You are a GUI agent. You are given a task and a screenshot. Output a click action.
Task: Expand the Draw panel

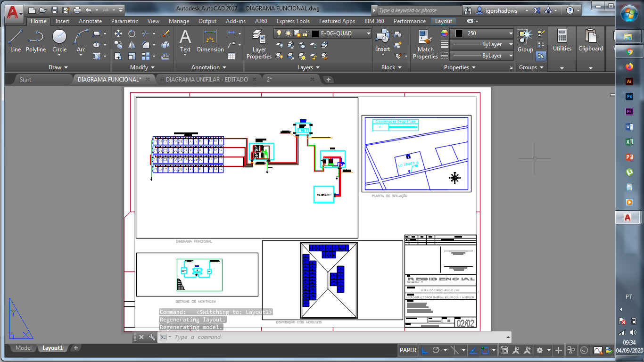click(58, 67)
